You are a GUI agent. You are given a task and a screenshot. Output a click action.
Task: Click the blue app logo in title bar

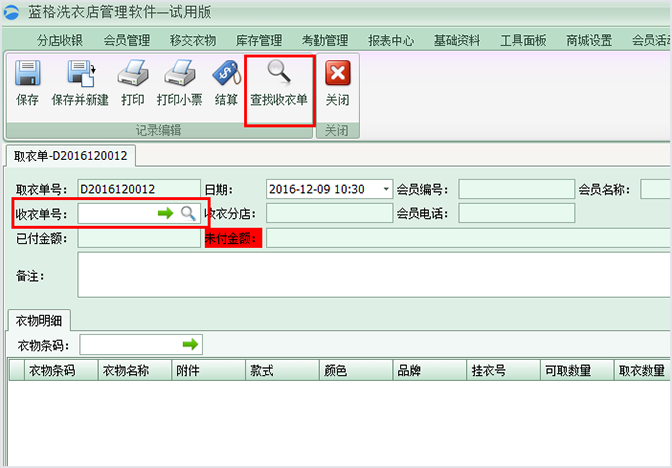[12, 12]
